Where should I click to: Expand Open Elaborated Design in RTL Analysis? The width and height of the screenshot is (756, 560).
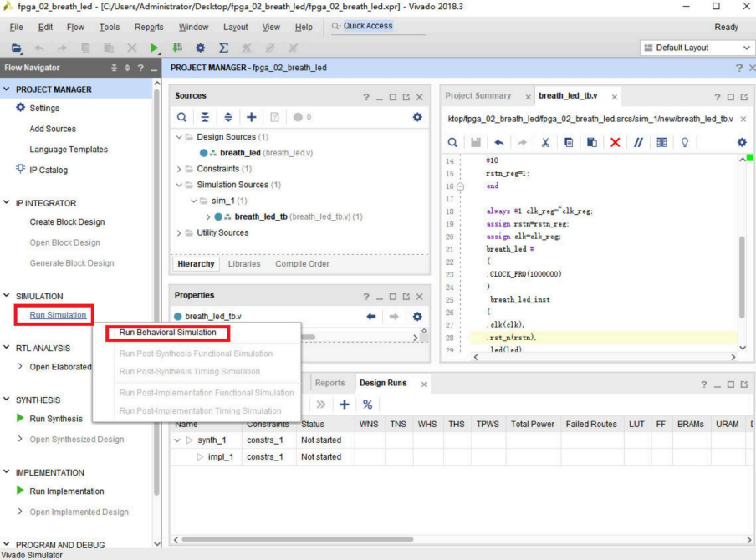(x=21, y=367)
